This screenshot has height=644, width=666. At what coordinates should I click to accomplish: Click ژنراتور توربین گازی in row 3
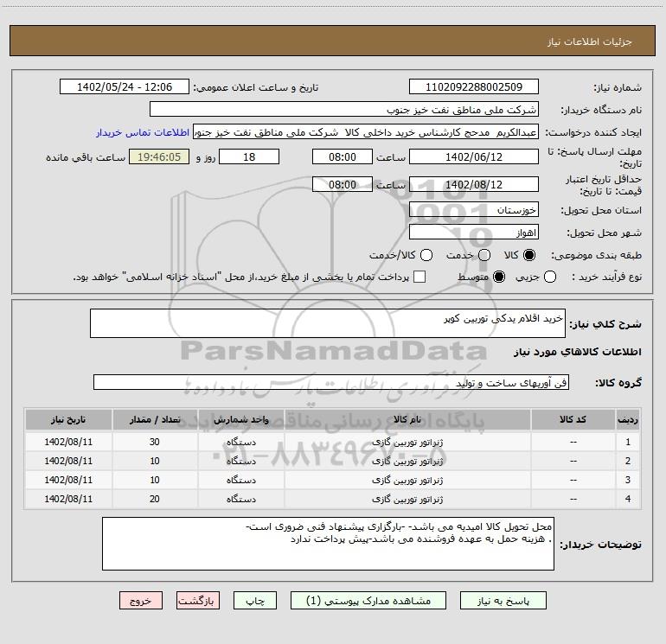[407, 480]
